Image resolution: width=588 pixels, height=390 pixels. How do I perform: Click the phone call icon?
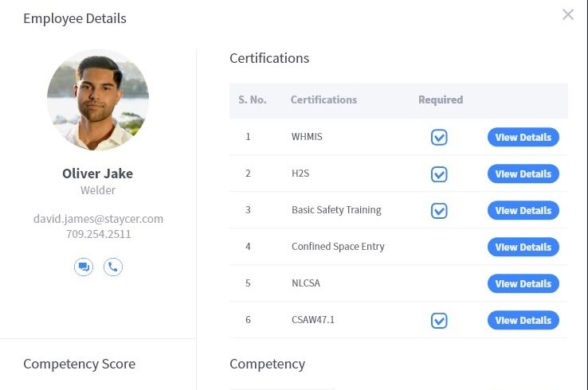113,267
